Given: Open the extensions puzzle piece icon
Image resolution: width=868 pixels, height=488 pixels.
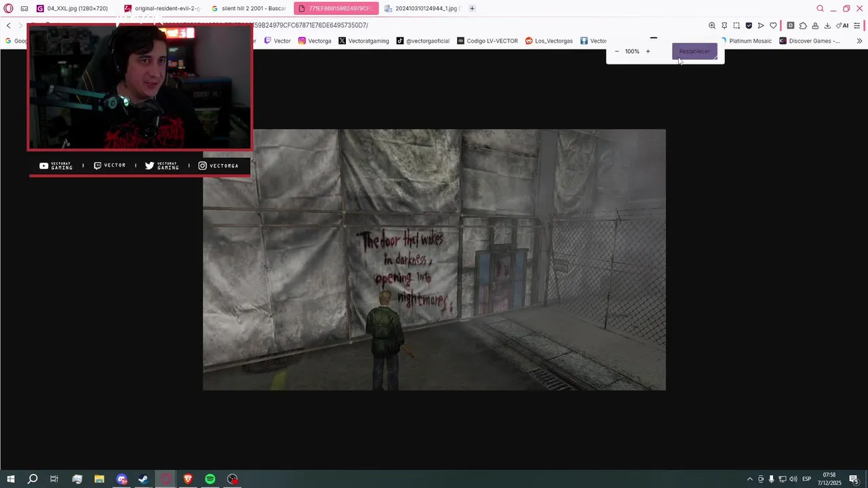Looking at the screenshot, I should click(803, 26).
